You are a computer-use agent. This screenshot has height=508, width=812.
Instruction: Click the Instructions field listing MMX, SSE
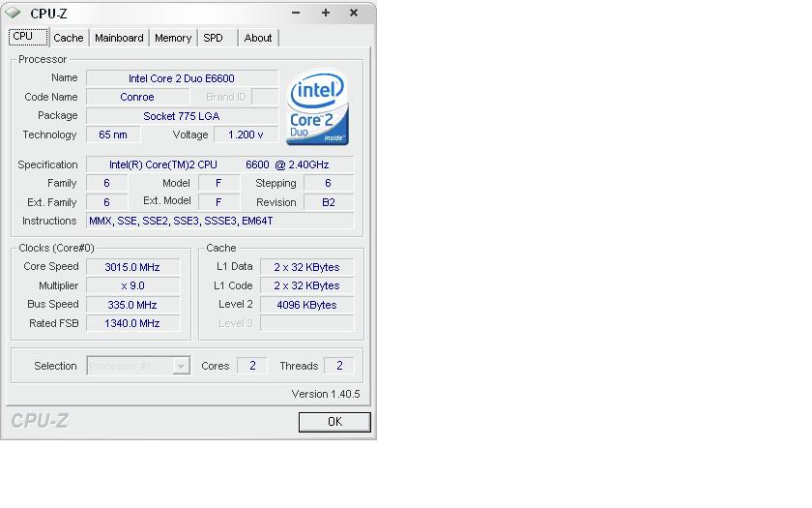point(219,221)
